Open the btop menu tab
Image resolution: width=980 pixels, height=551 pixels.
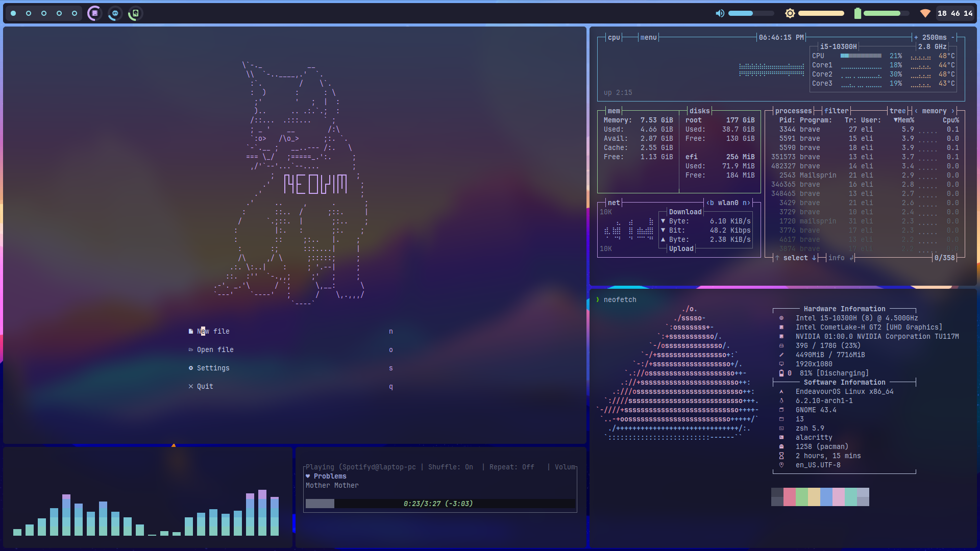point(648,37)
